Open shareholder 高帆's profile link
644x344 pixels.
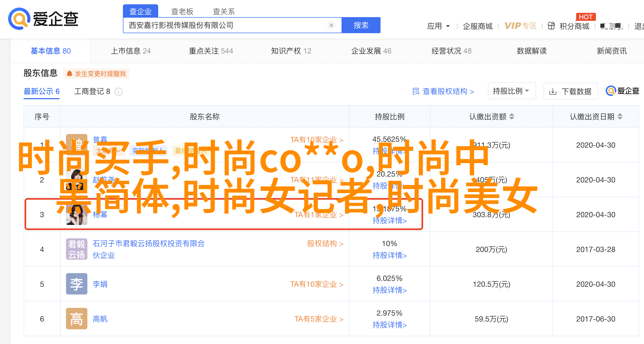tap(100, 319)
